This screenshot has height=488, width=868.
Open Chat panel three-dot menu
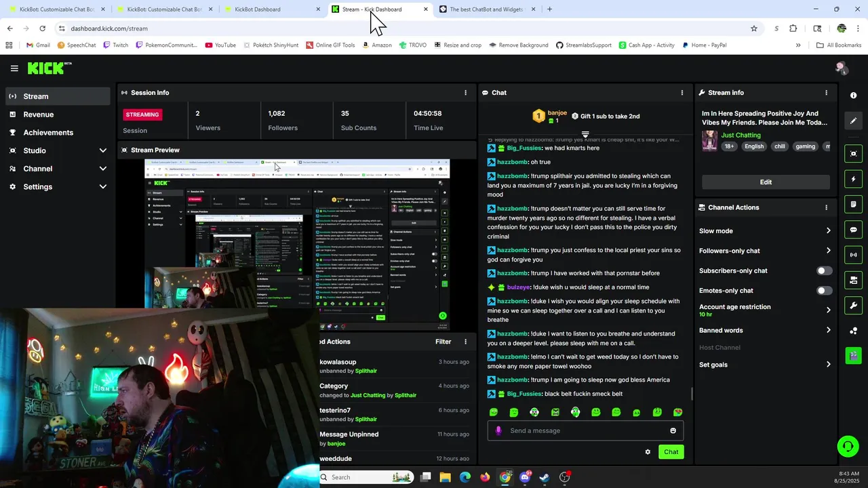click(682, 93)
